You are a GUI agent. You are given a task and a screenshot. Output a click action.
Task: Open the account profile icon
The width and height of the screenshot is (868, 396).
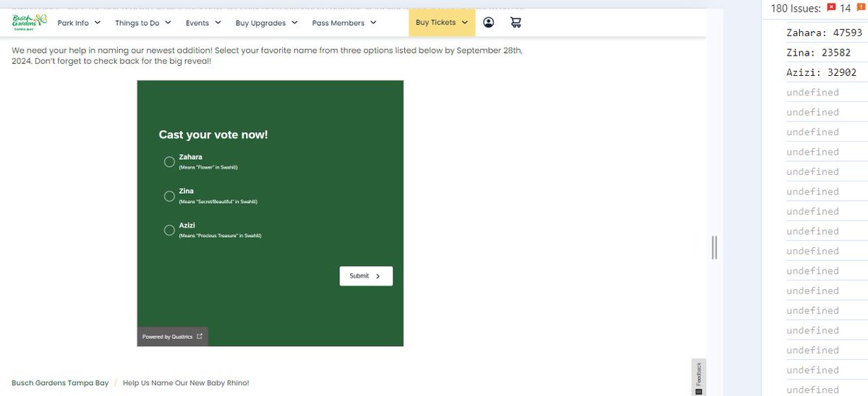488,22
